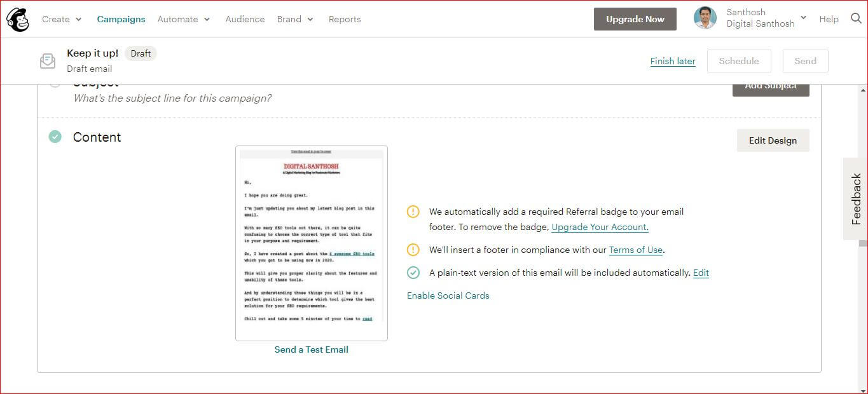Click subject line prompt text

click(172, 98)
